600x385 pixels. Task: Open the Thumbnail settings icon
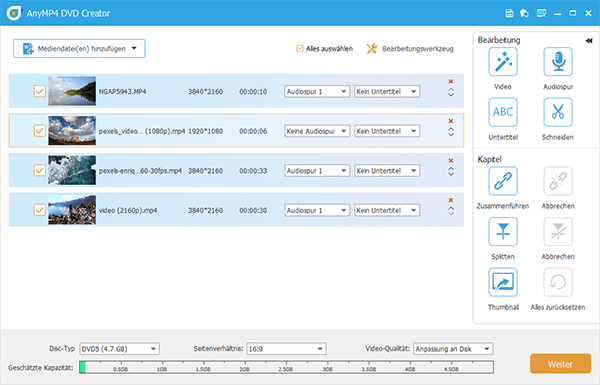[x=503, y=282]
